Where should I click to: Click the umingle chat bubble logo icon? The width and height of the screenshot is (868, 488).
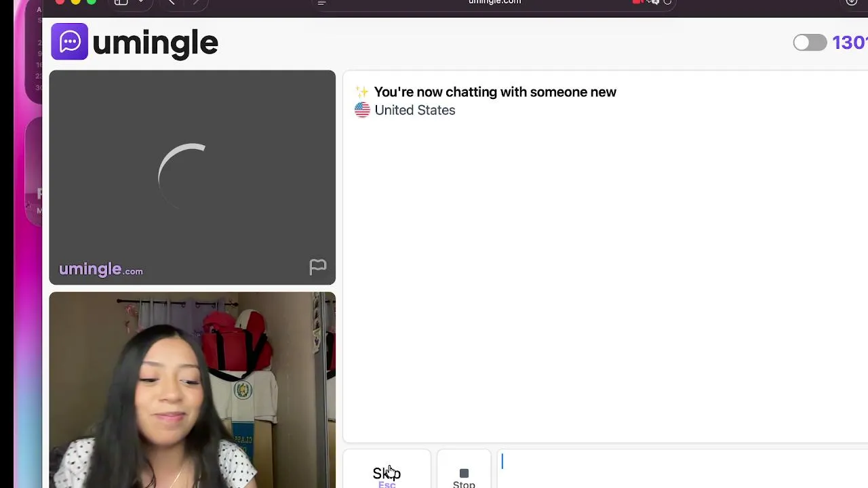click(x=69, y=42)
